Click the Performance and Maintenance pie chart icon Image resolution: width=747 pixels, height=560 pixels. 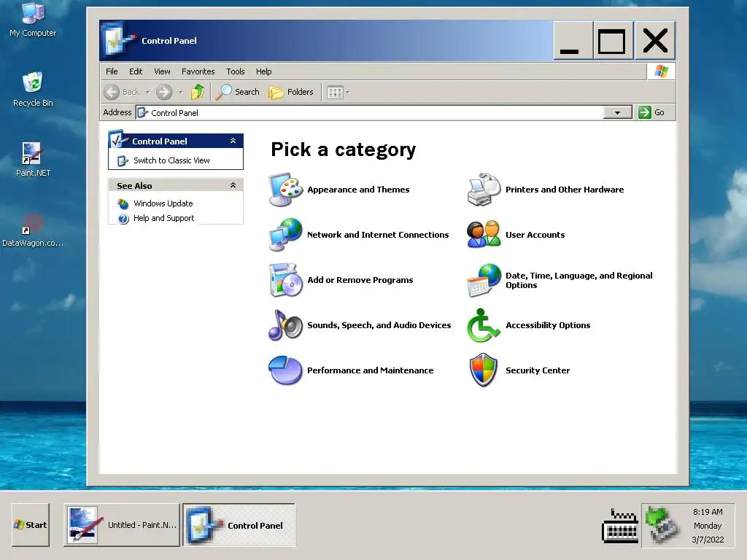286,370
